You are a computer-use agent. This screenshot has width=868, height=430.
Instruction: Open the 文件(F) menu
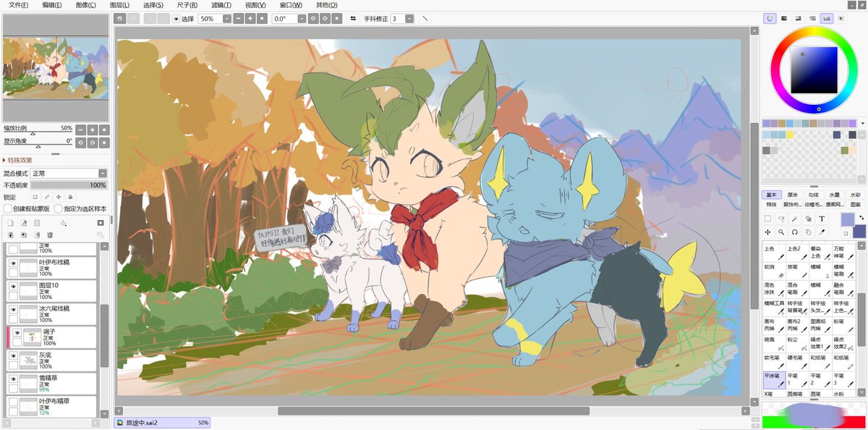(x=18, y=5)
